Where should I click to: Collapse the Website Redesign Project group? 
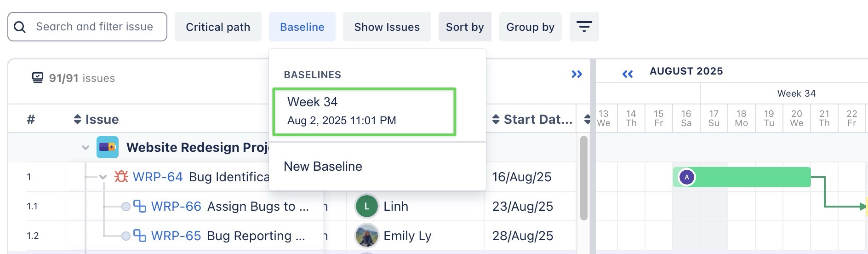tap(86, 148)
